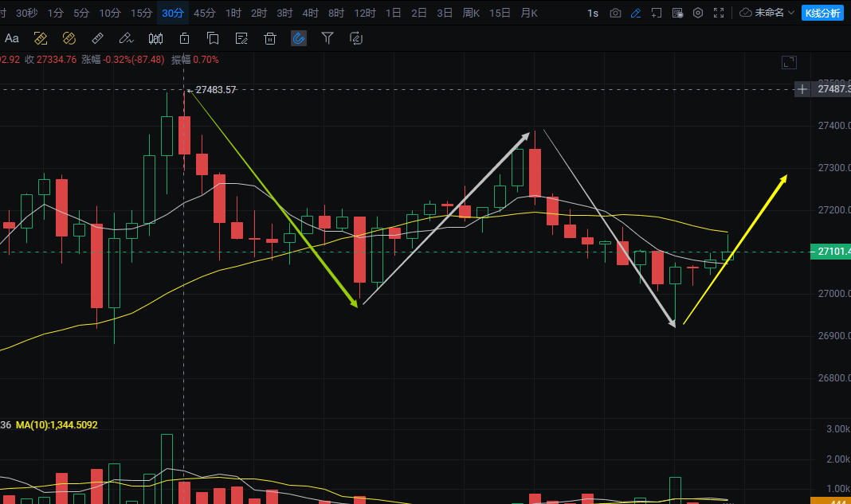Switch to the 月K timeframe
851x504 pixels.
click(529, 13)
